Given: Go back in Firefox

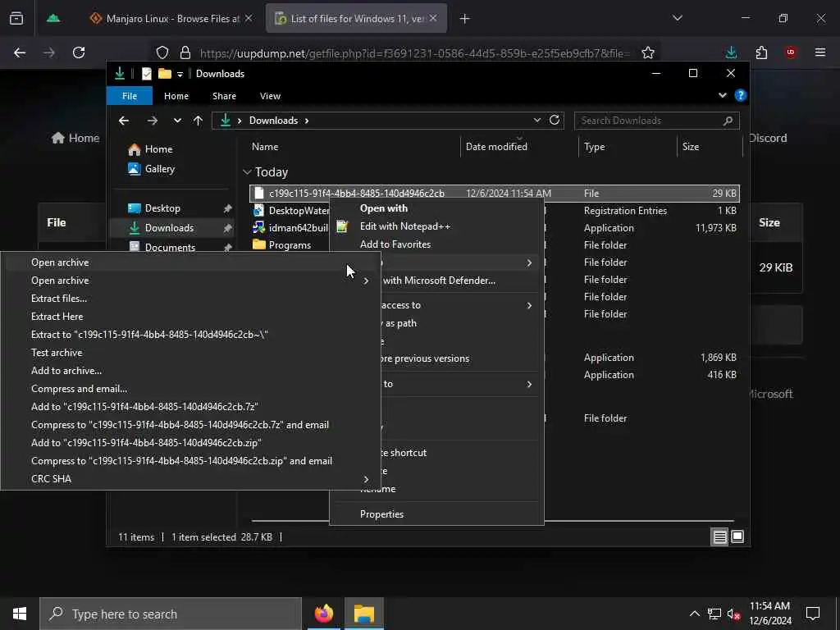Looking at the screenshot, I should 20,52.
